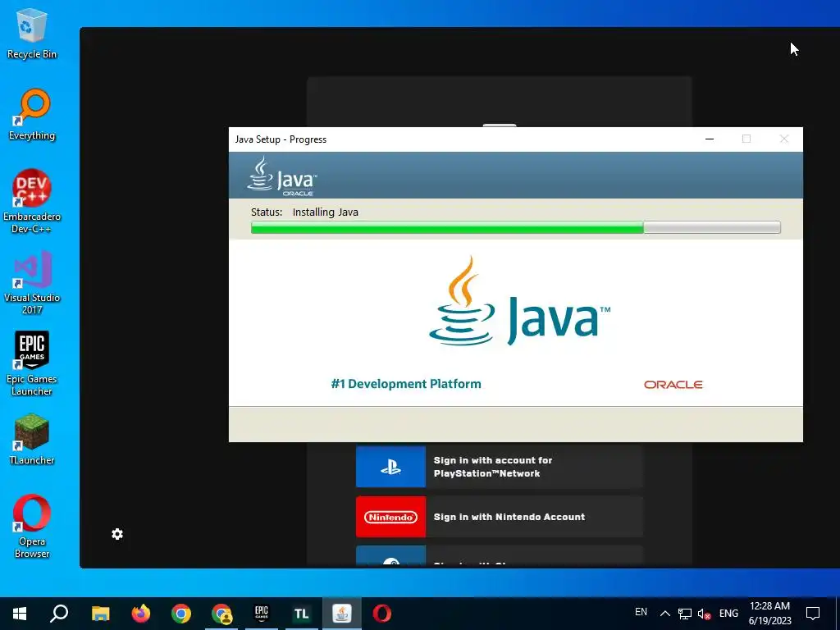840x630 pixels.
Task: Click the red ORACLE logo text
Action: click(673, 385)
